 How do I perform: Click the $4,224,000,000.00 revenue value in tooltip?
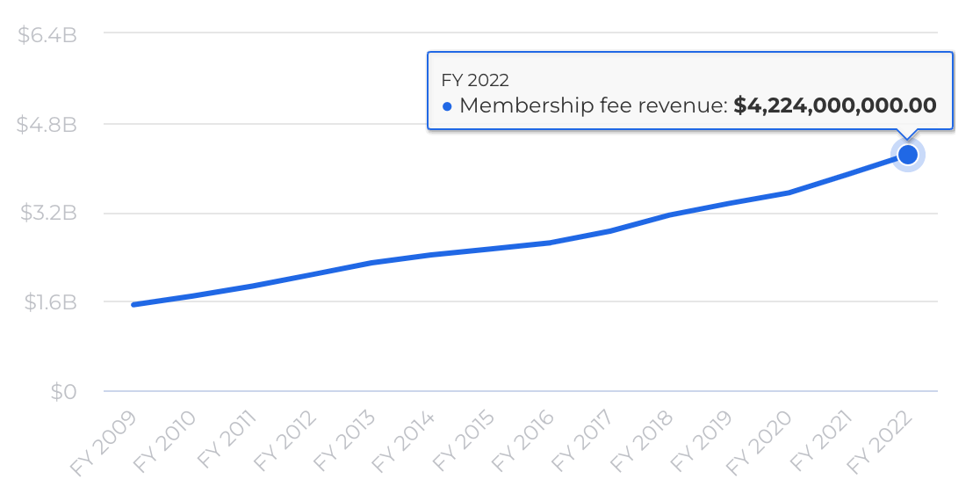[835, 105]
